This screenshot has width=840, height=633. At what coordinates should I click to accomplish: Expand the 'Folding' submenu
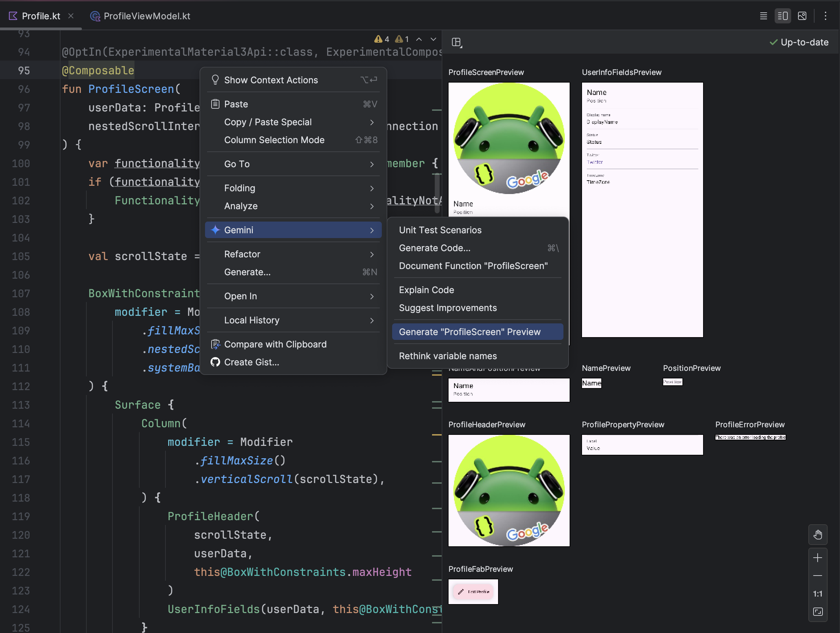tap(294, 187)
